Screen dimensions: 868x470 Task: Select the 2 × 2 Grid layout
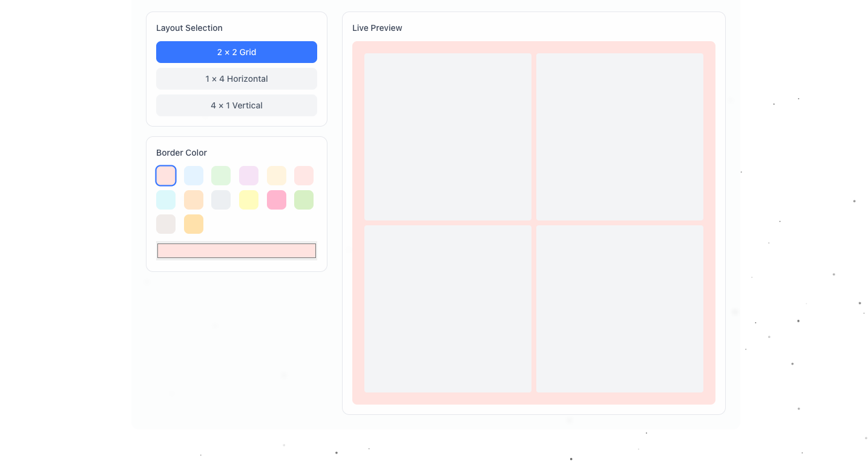(237, 52)
